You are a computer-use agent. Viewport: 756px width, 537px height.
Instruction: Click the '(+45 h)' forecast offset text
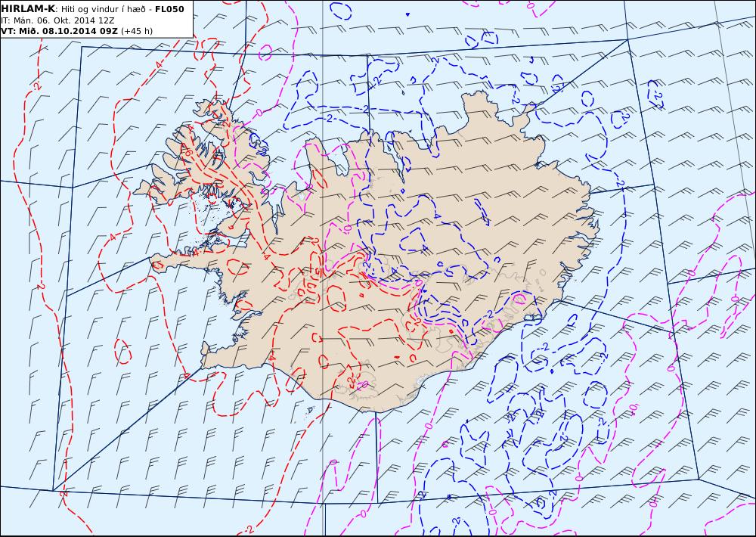pos(136,31)
